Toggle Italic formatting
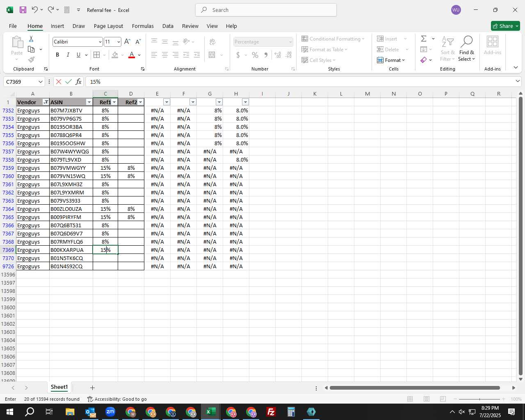 [68, 55]
